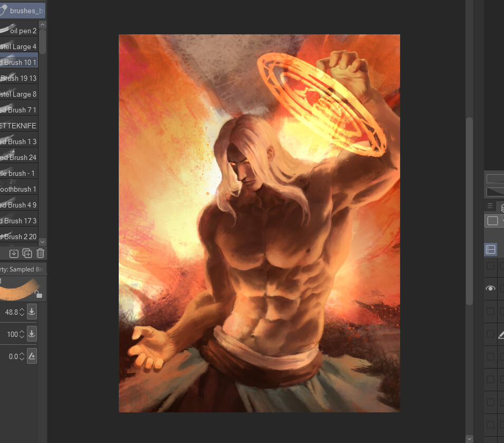Screen dimensions: 504x443
Task: Open the layer color dropdown with square icon
Action: (494, 221)
